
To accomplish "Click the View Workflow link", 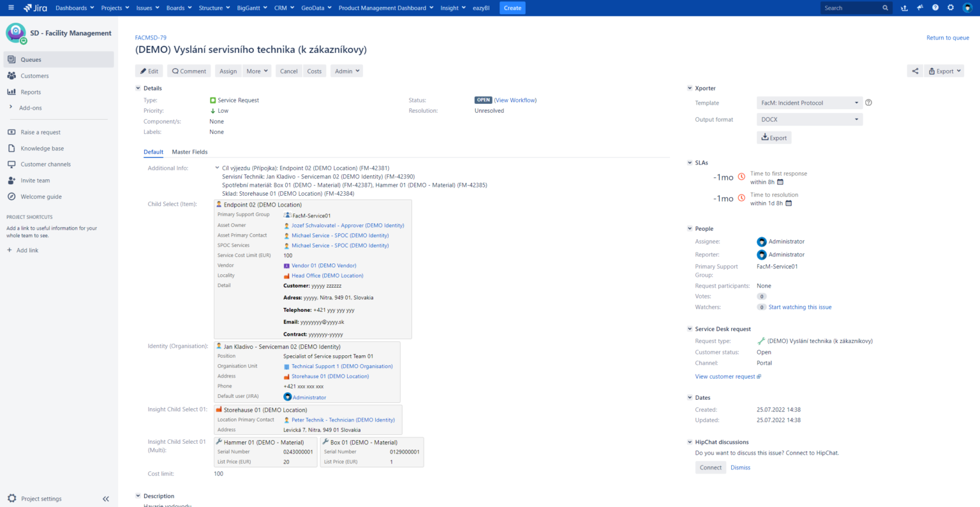I will click(516, 100).
